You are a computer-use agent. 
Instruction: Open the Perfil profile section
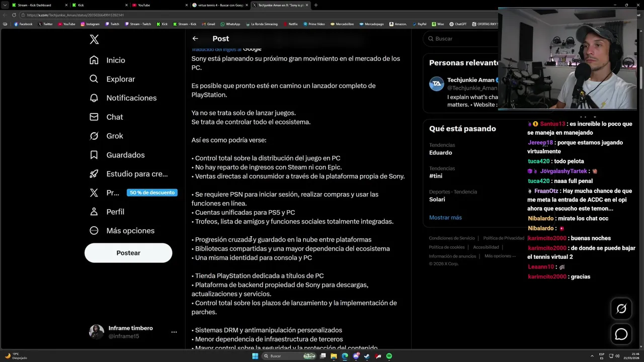(107, 212)
